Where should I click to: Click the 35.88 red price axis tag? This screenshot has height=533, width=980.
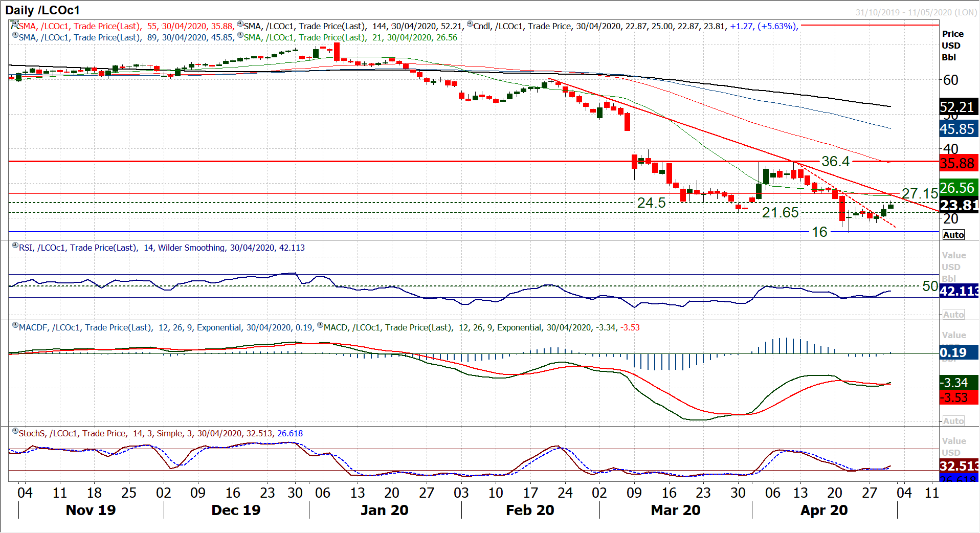click(x=959, y=163)
